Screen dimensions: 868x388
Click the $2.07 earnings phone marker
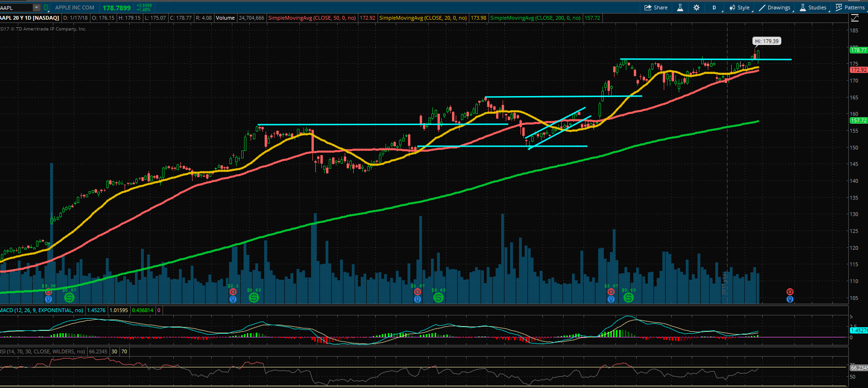(x=611, y=292)
